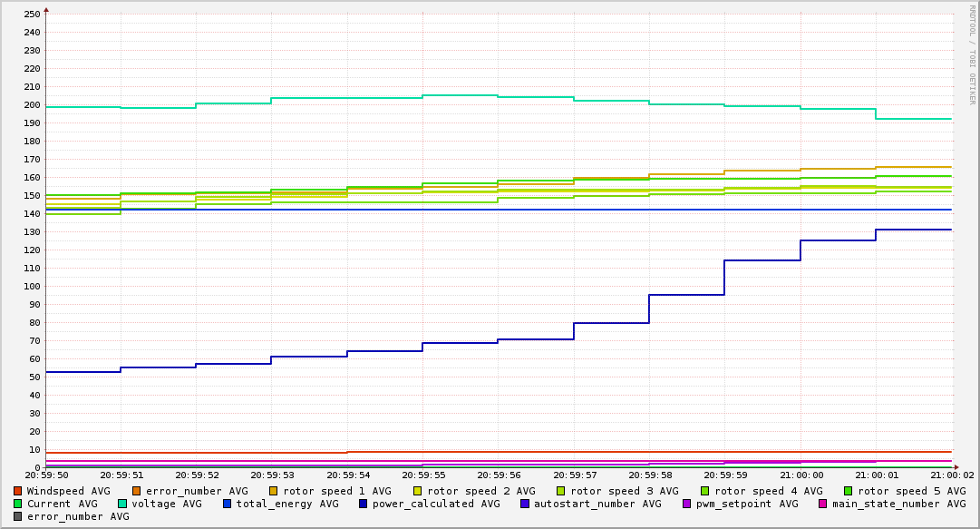Click the rotor speed 3 AVG color swatch
This screenshot has height=529, width=980.
561,491
